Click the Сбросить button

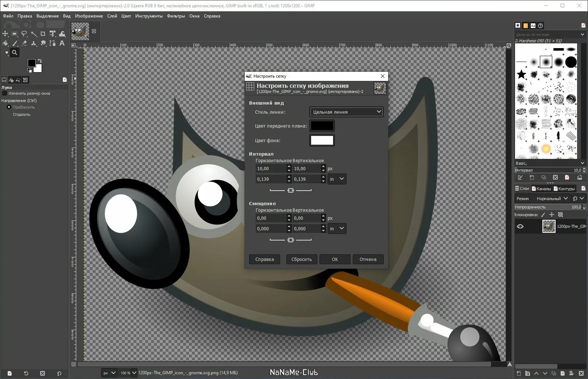301,259
